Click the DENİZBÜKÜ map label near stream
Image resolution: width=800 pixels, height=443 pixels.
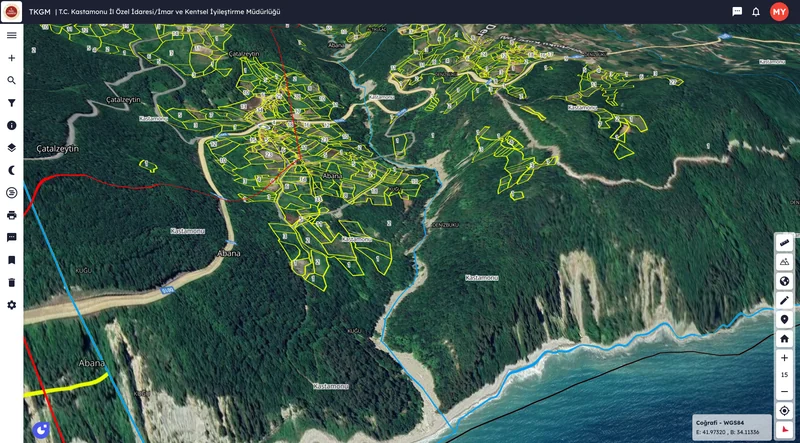445,225
